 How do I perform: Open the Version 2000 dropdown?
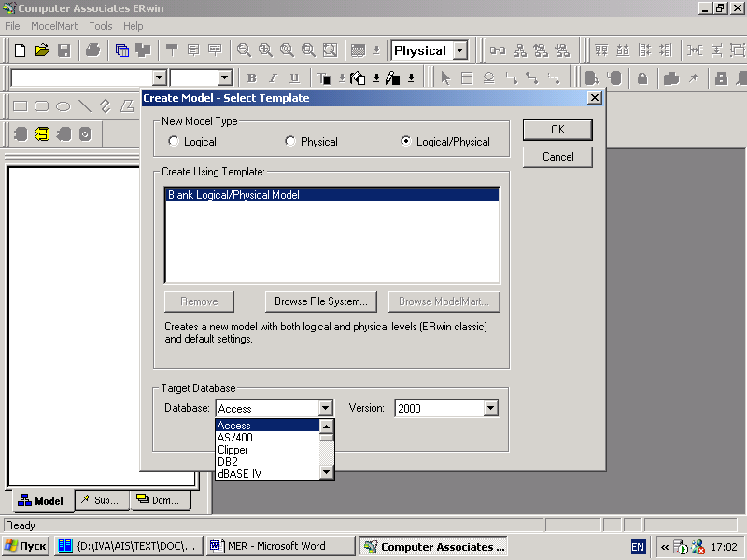pyautogui.click(x=491, y=408)
